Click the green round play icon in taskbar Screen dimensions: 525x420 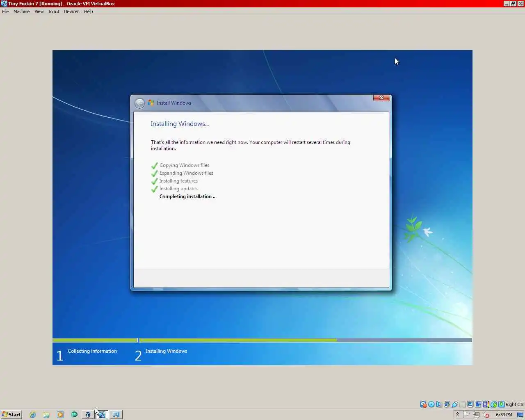click(74, 415)
